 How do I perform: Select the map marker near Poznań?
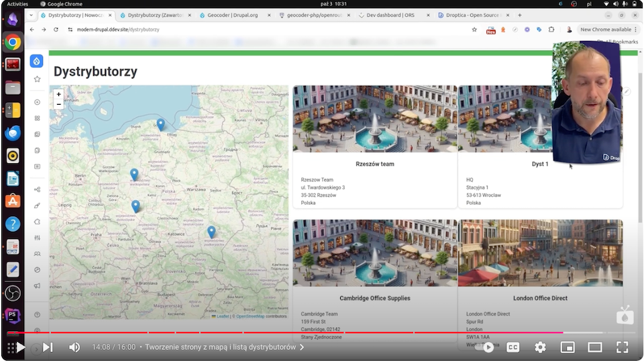pyautogui.click(x=134, y=175)
